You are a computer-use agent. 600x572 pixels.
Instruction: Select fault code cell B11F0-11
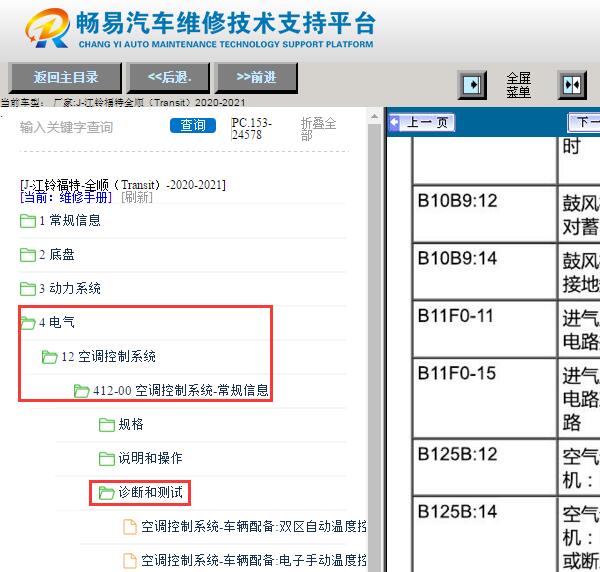(x=484, y=329)
